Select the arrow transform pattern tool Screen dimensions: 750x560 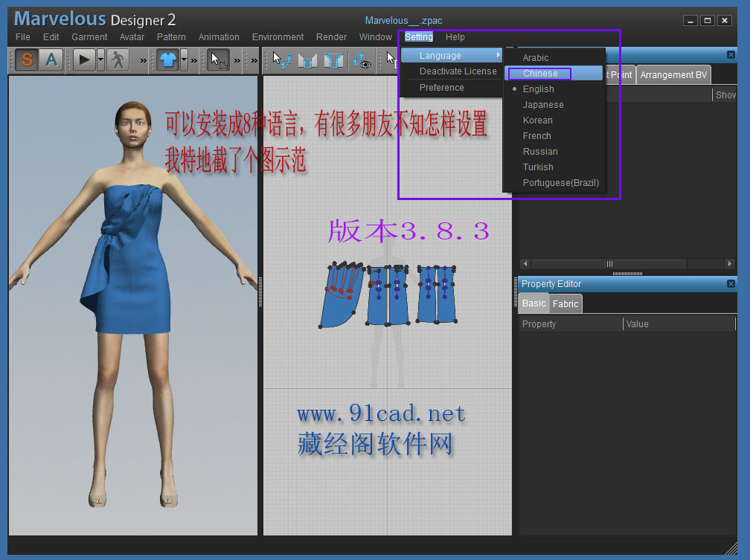(218, 59)
